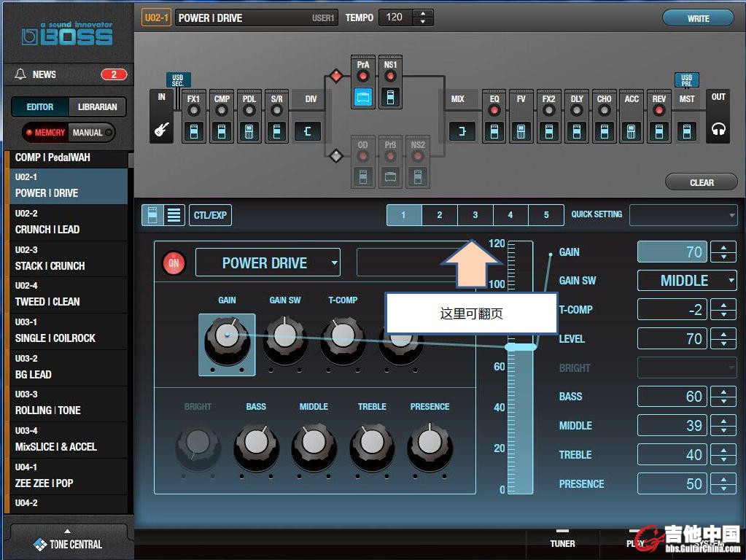This screenshot has width=746, height=560.
Task: Go to parameter page 3
Action: [x=475, y=215]
